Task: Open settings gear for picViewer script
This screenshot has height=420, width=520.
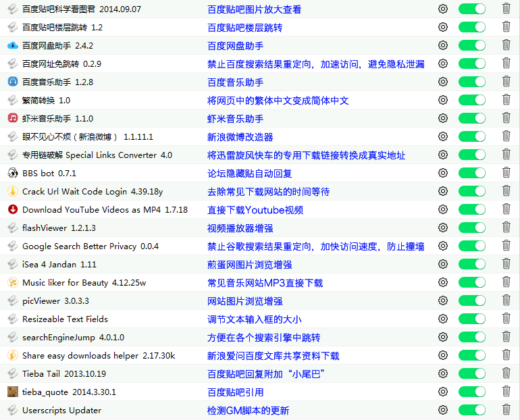Action: [443, 300]
